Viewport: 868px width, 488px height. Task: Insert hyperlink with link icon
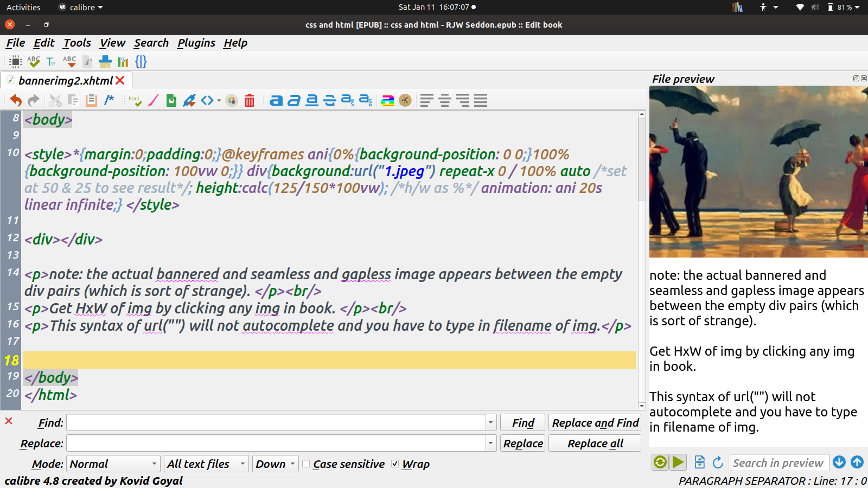tap(189, 100)
